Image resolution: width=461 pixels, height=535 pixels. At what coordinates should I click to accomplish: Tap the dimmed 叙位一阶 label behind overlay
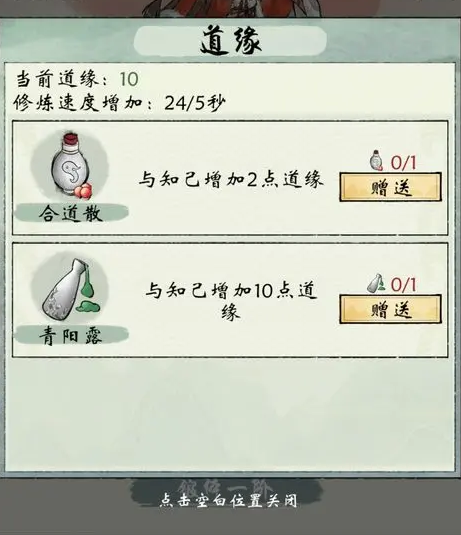tap(226, 486)
